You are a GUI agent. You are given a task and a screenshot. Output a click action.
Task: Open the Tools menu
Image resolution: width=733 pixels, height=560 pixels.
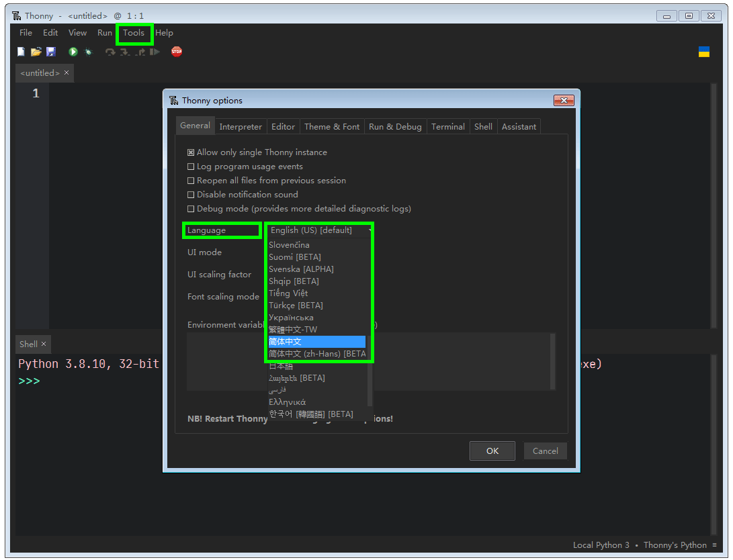click(x=134, y=33)
